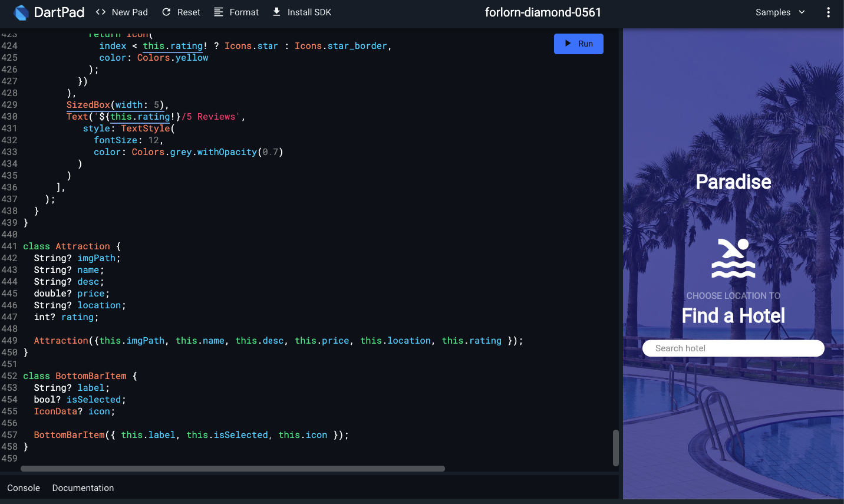Click the DartPad title text
Viewport: 844px width, 504px height.
click(59, 12)
